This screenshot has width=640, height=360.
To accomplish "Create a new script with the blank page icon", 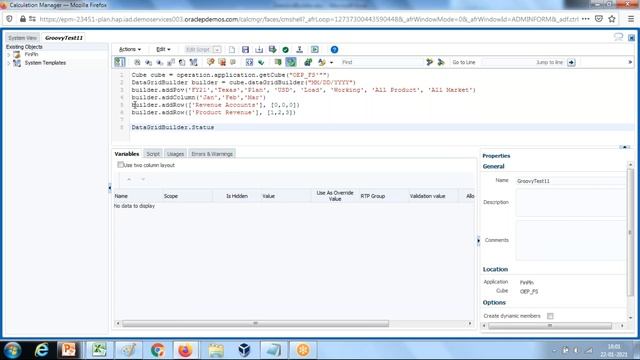I will [232, 49].
